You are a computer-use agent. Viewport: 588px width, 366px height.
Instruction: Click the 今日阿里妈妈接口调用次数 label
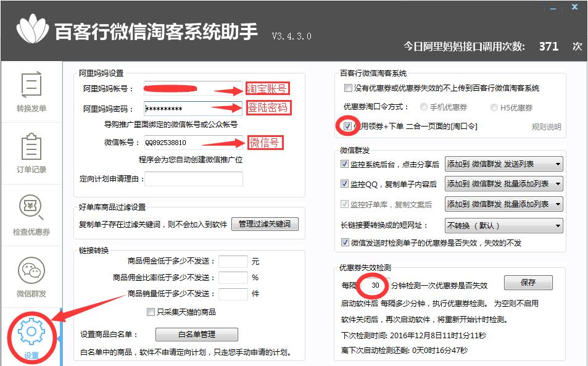464,46
